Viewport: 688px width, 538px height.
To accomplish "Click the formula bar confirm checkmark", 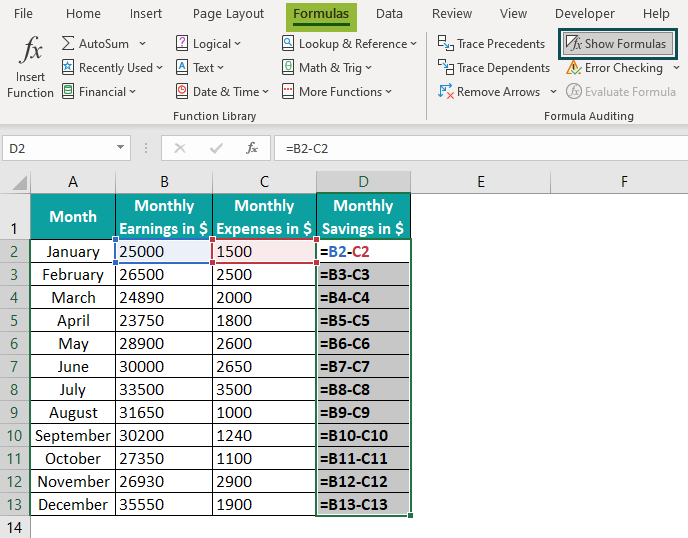I will pos(216,148).
